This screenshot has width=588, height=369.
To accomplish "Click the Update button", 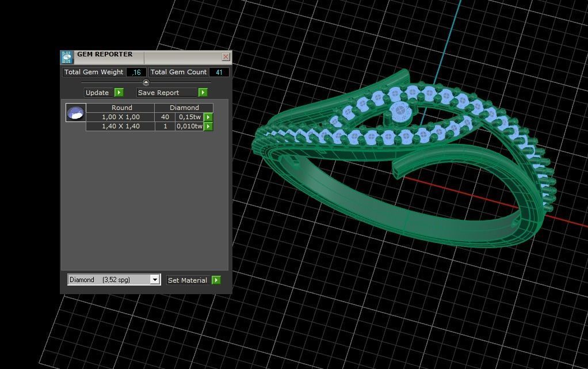I will pos(98,93).
